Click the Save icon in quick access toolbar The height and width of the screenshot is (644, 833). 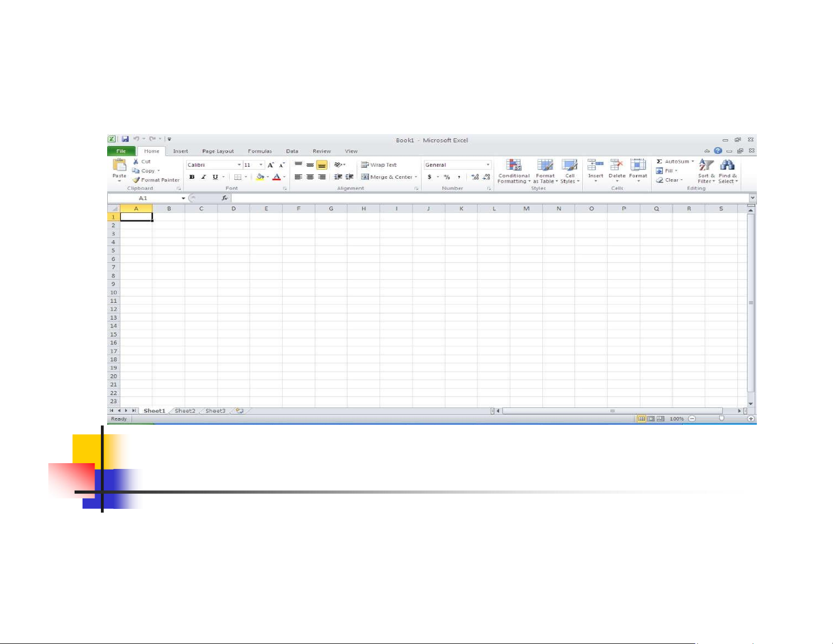(125, 139)
